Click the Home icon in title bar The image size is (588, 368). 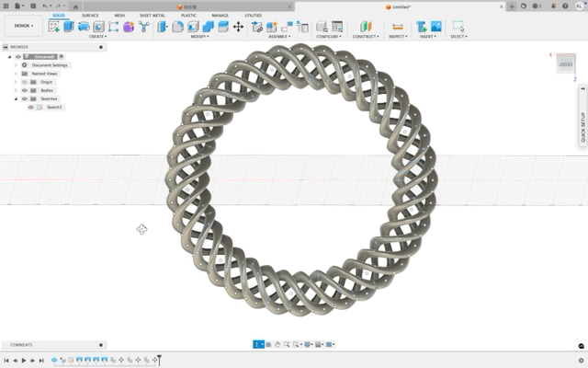coord(75,6)
